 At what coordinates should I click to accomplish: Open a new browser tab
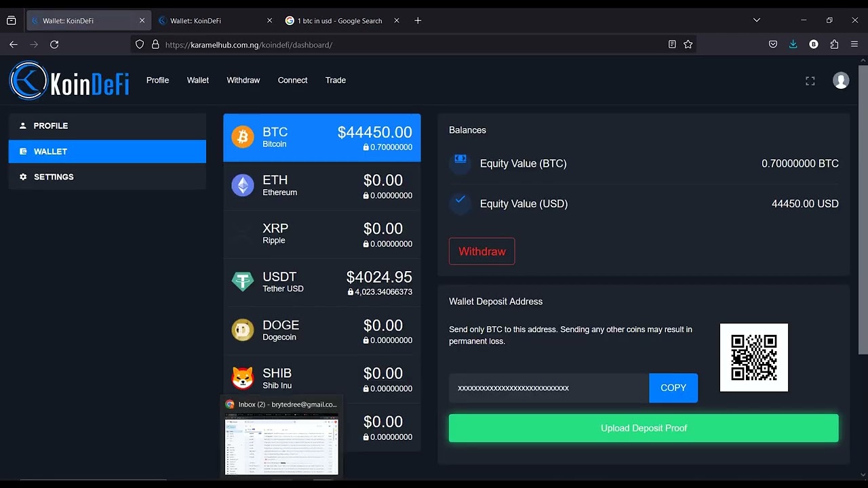click(x=418, y=20)
